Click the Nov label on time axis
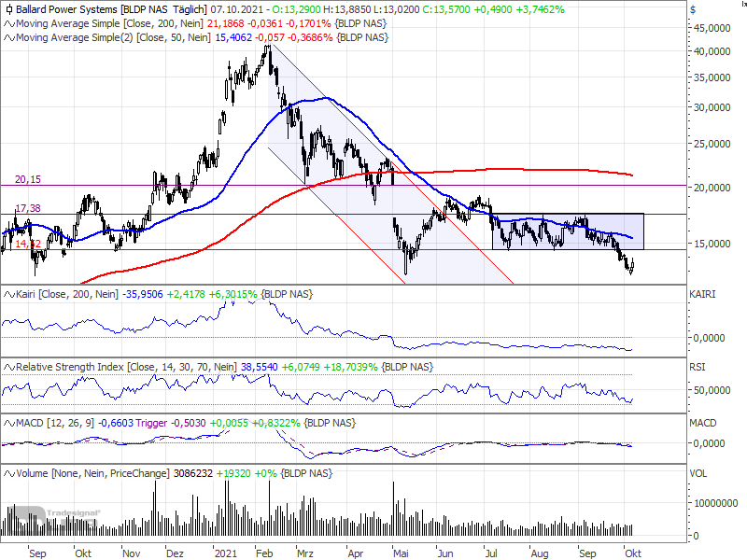The width and height of the screenshot is (747, 560). (x=132, y=553)
